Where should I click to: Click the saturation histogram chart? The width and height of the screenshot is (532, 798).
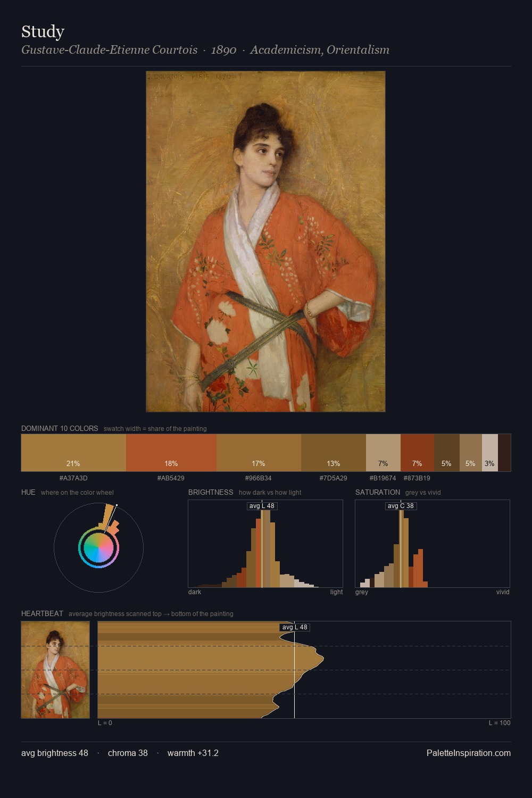(x=433, y=544)
